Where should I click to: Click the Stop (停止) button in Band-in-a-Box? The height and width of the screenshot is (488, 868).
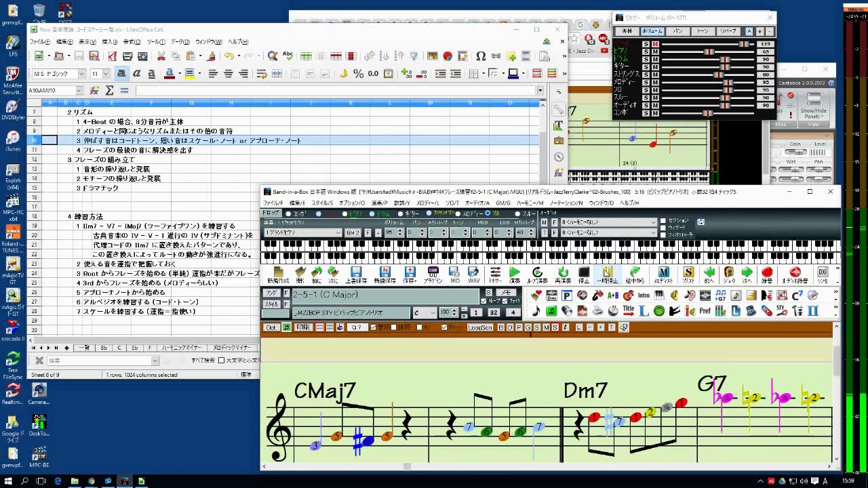(583, 274)
